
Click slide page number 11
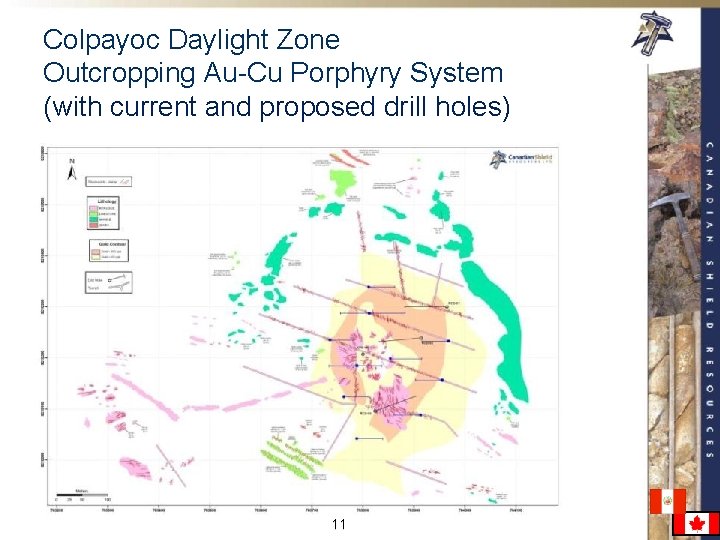click(x=338, y=524)
